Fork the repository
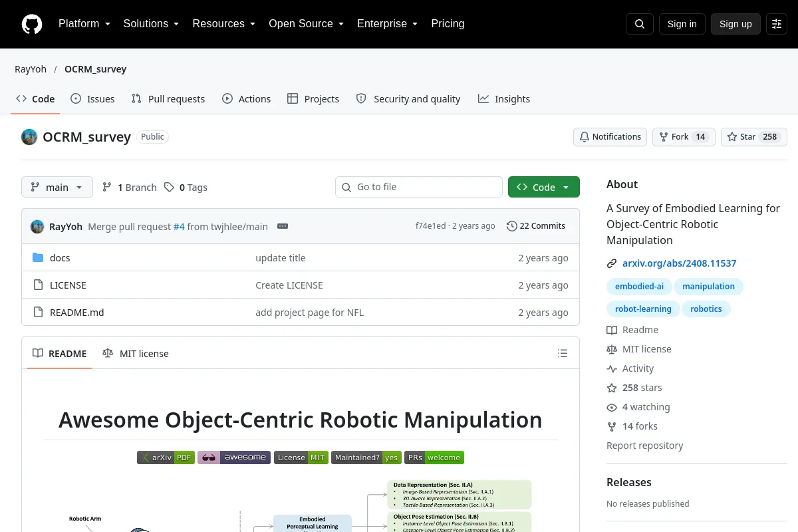Image resolution: width=798 pixels, height=532 pixels. coord(684,137)
